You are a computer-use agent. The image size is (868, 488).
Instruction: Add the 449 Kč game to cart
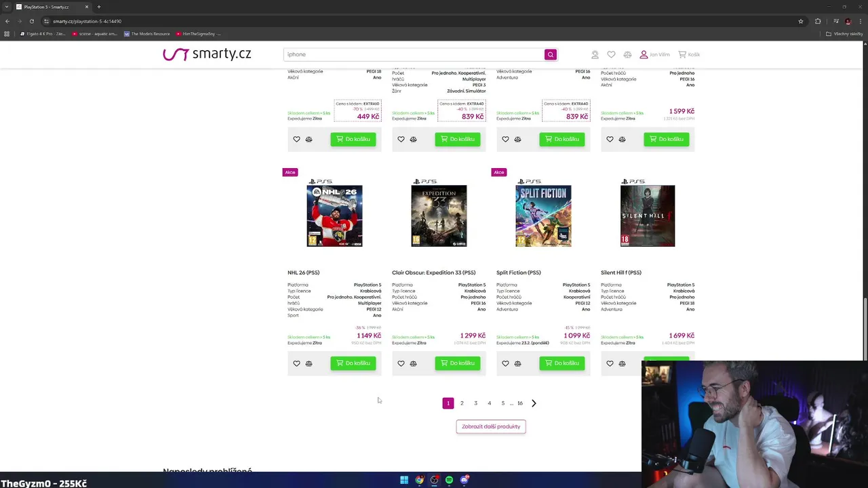[x=353, y=139]
